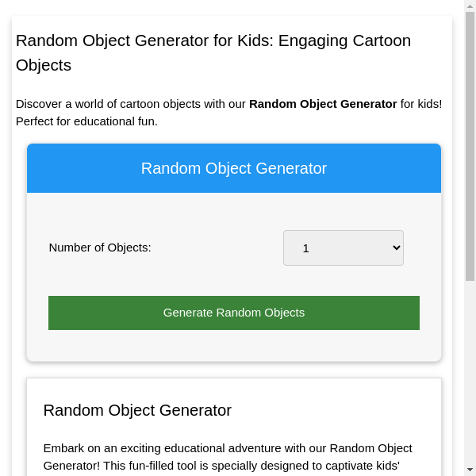Click the word 'Objects' ending the page heading

click(44, 65)
